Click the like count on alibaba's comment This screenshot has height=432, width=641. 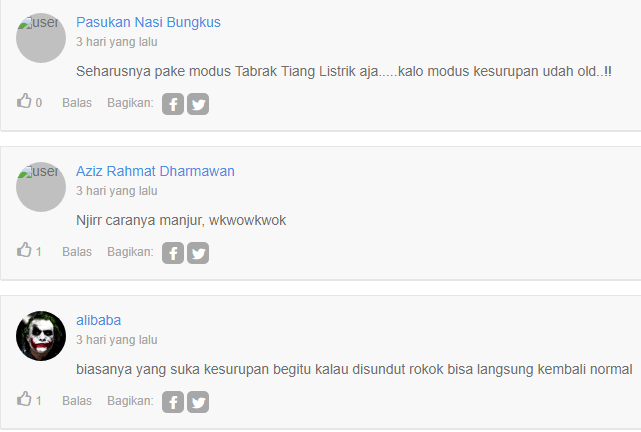pos(38,401)
